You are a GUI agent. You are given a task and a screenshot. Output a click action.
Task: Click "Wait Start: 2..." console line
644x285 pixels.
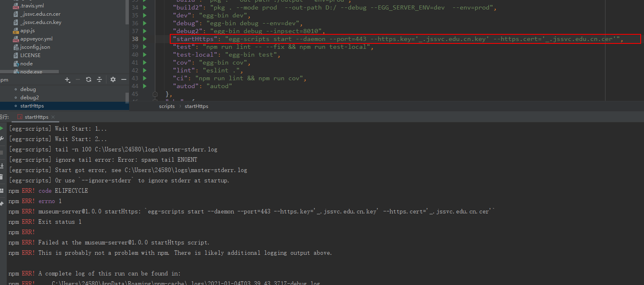point(58,139)
